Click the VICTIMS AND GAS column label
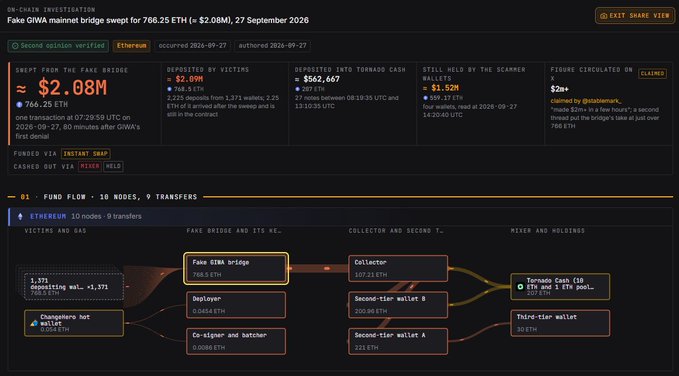 coord(55,231)
